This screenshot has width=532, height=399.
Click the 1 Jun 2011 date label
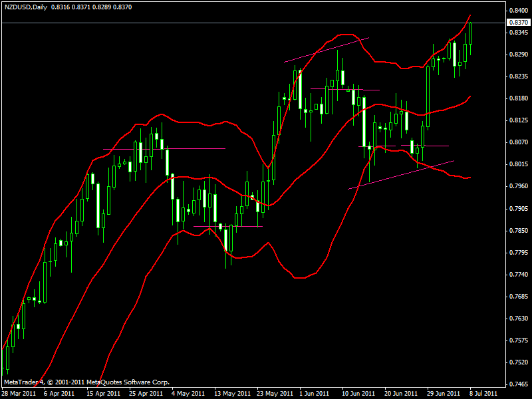[x=315, y=394]
